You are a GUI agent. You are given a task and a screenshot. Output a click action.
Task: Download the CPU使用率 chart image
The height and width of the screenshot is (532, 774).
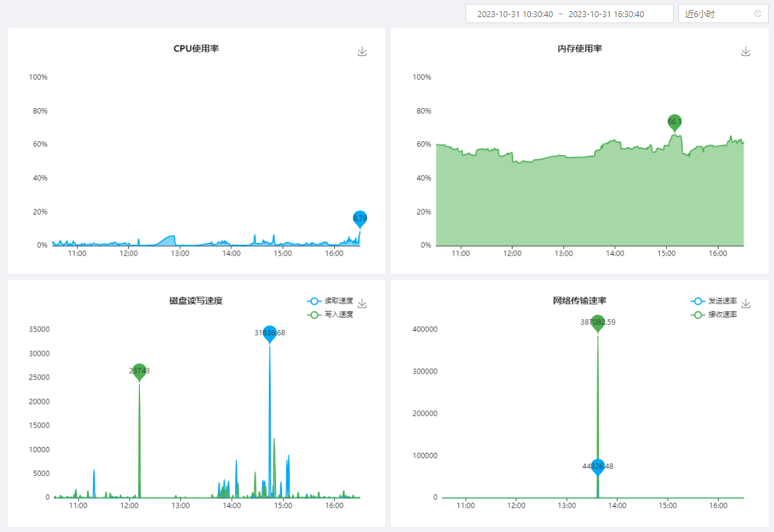coord(362,51)
